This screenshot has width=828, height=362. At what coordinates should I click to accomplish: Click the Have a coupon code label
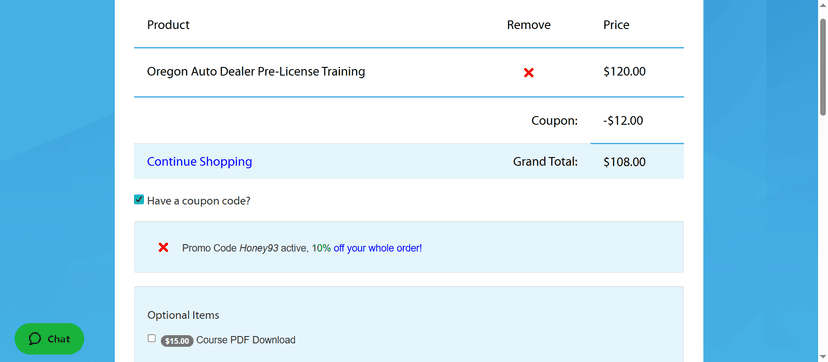[x=199, y=201]
